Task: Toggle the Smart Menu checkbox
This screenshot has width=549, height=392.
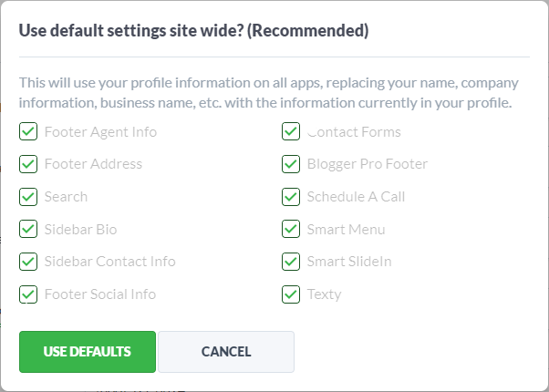Action: (291, 229)
